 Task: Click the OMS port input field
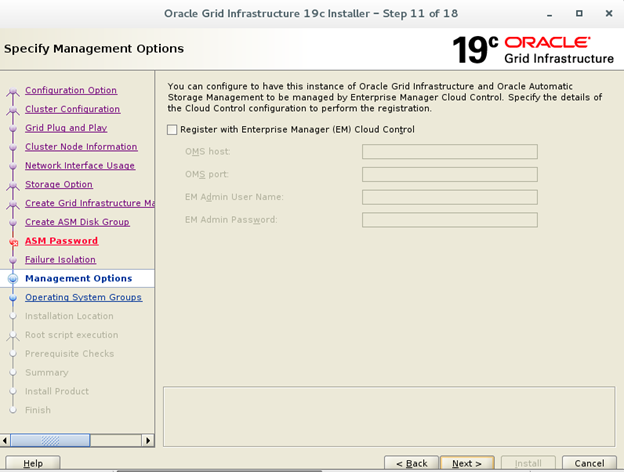tap(450, 174)
